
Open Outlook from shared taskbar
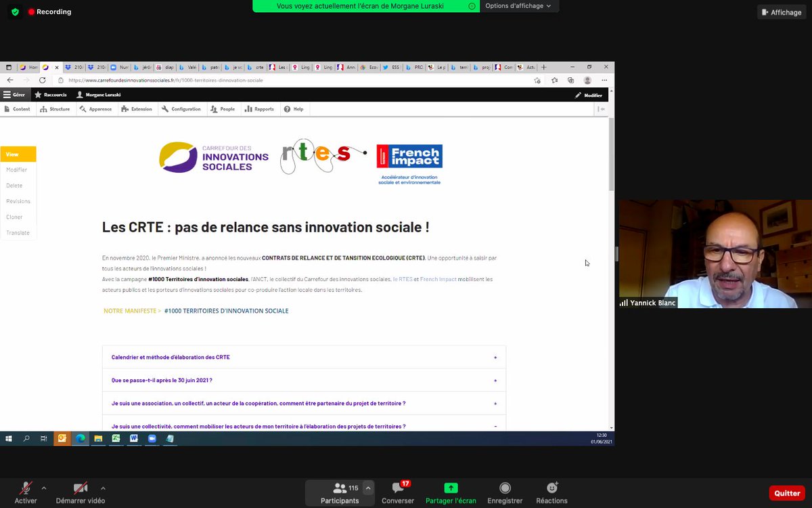coord(62,438)
